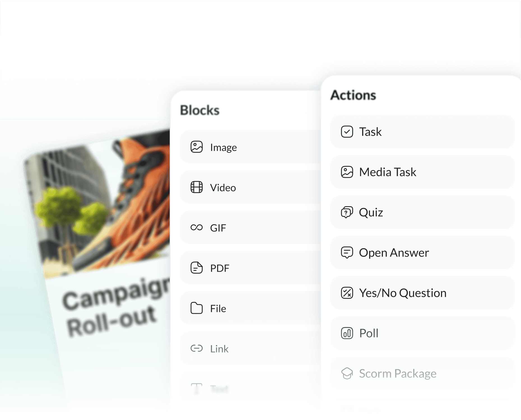
Task: Add a Yes/No Question action
Action: click(x=422, y=293)
